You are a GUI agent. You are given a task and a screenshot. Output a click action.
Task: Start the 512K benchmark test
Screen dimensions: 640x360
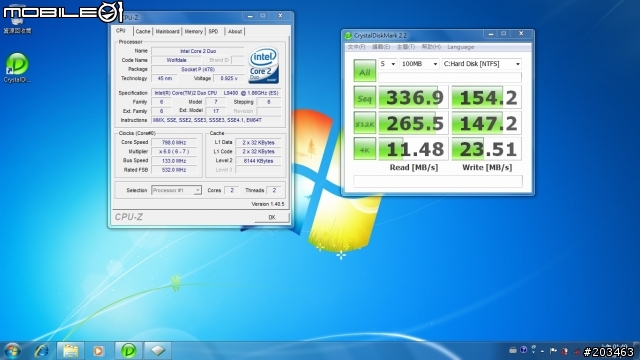[x=364, y=123]
